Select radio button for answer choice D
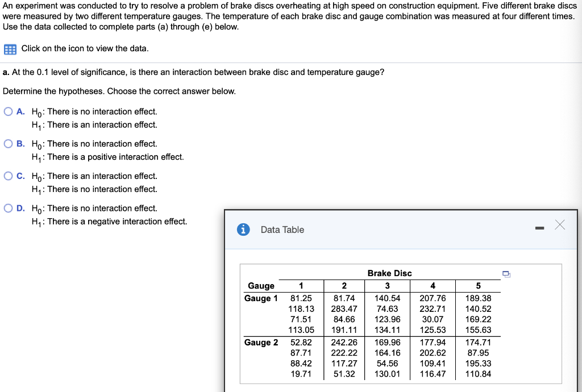 click(8, 208)
